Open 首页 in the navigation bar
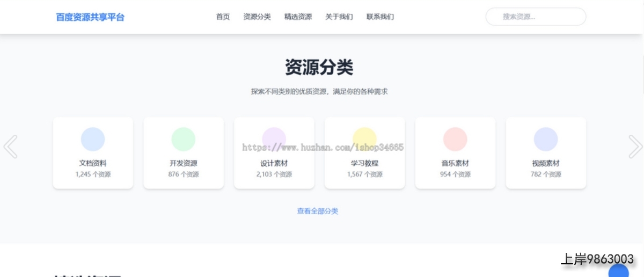 (x=223, y=17)
